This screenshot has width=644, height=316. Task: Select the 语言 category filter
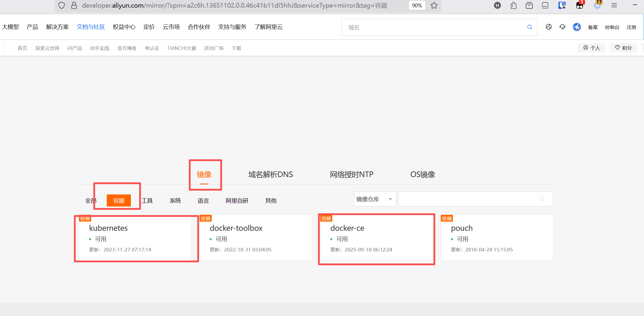pyautogui.click(x=203, y=201)
